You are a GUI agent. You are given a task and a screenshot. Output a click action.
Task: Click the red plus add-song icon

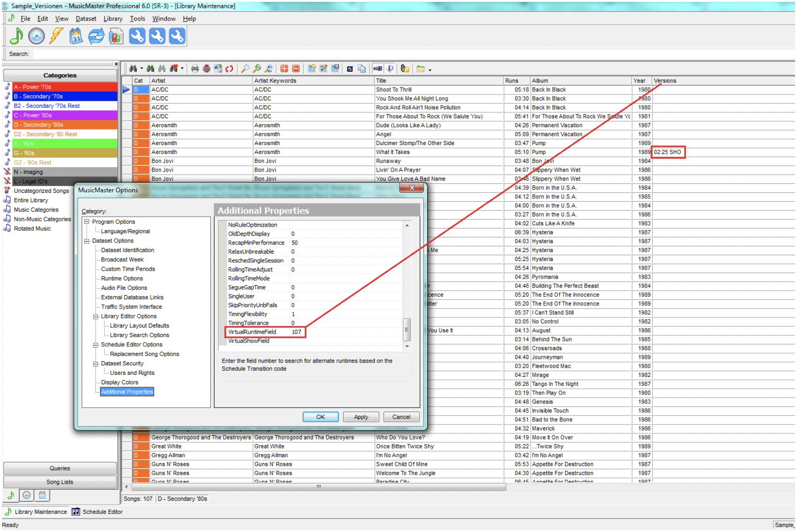click(284, 68)
